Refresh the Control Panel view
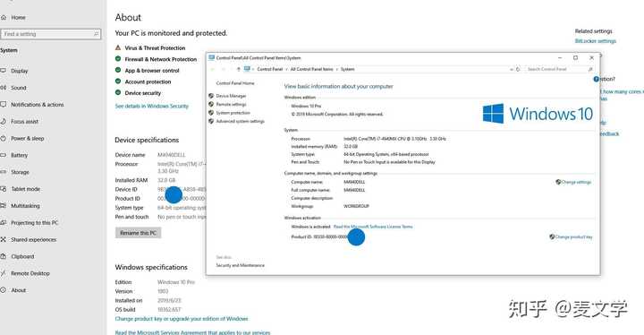Viewport: 644px width, 335px height. point(518,69)
